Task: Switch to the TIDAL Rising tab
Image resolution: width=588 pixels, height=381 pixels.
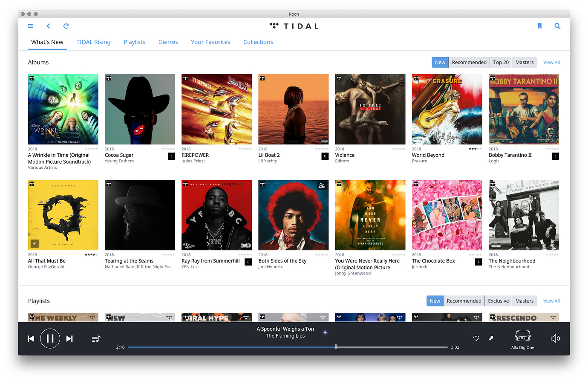Action: tap(93, 42)
